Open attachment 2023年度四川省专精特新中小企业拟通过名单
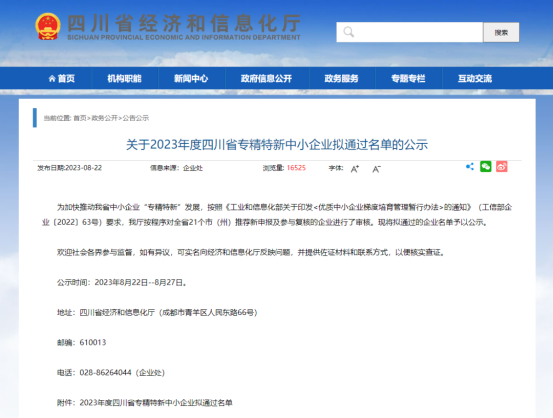Screen dimensions: 553x418 (156, 402)
